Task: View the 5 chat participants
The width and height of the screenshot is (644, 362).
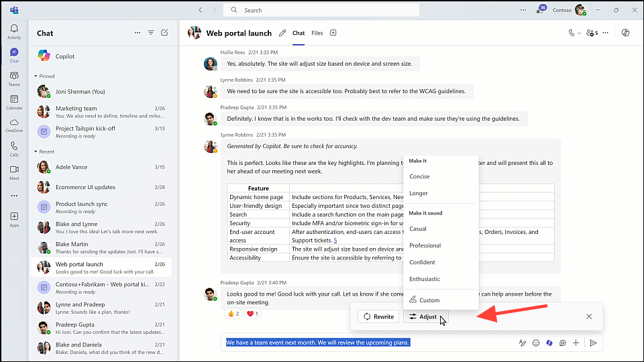Action: (x=592, y=33)
